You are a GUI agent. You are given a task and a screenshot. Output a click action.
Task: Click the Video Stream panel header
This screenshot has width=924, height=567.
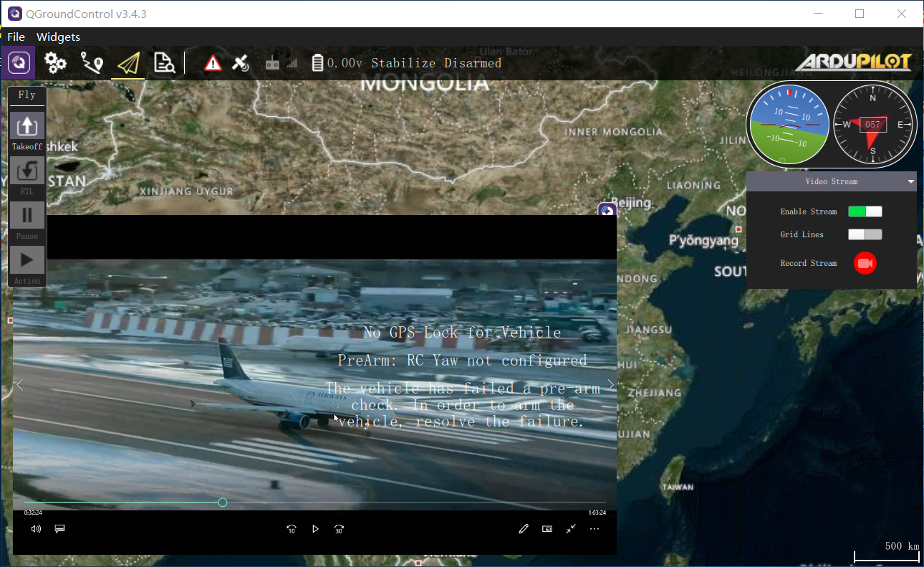click(x=832, y=181)
